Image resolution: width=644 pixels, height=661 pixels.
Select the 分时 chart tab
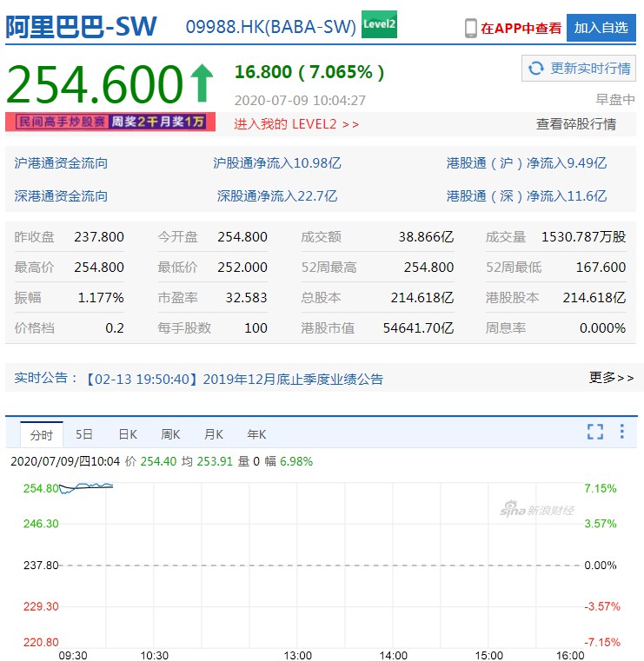(x=42, y=434)
